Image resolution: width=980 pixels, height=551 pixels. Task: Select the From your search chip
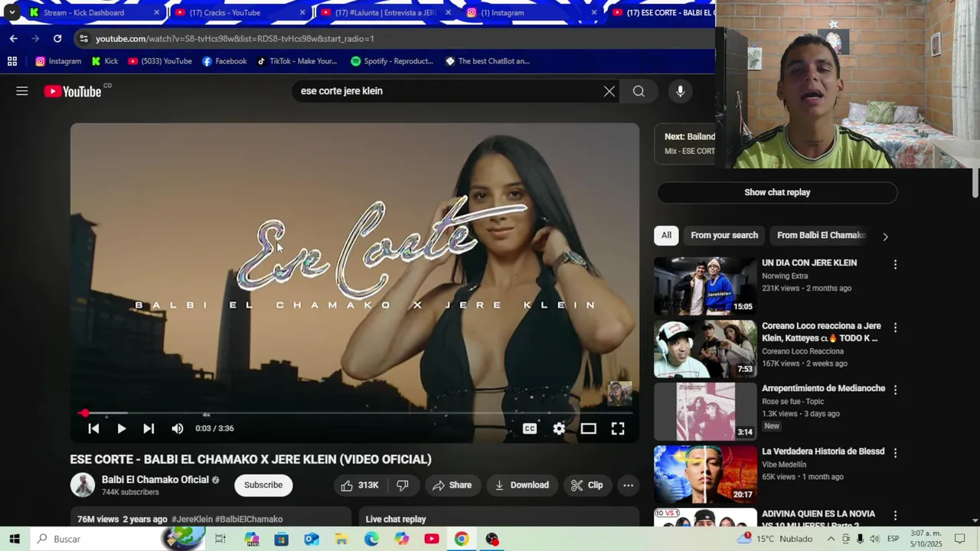point(724,236)
